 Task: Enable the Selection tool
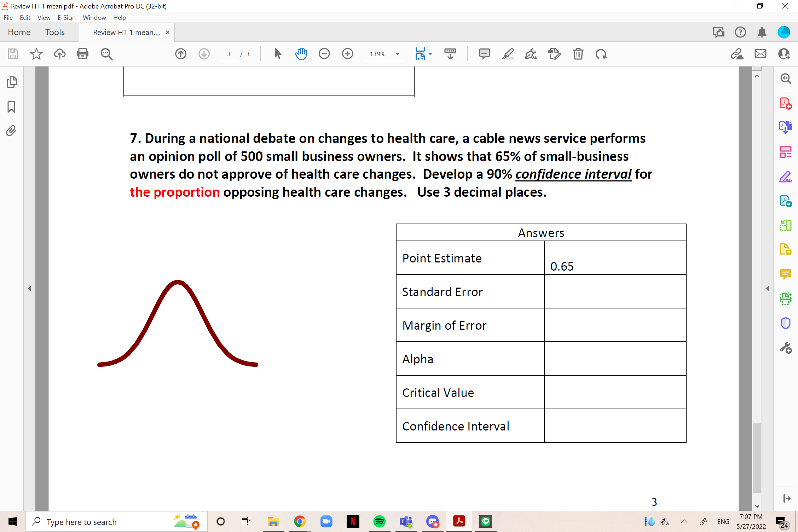[278, 54]
